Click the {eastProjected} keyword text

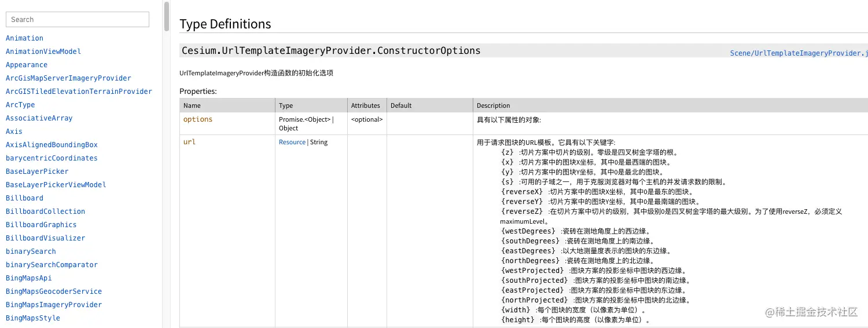tap(532, 290)
